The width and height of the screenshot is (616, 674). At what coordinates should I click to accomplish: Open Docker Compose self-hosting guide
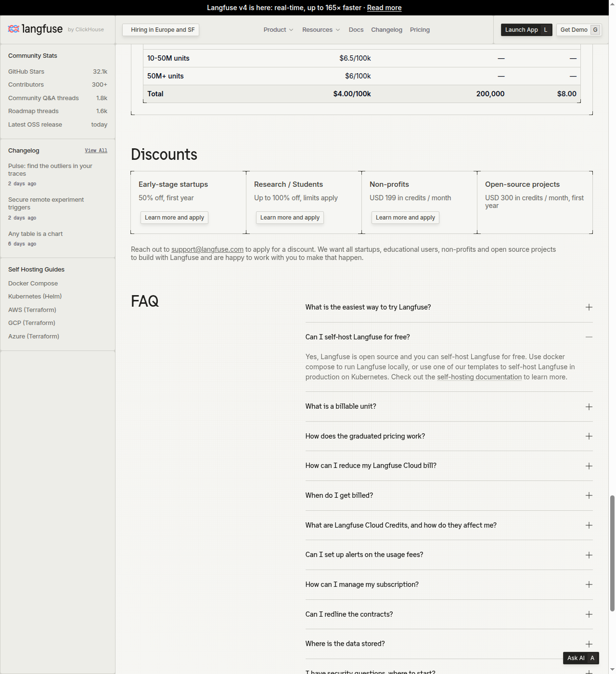(33, 284)
